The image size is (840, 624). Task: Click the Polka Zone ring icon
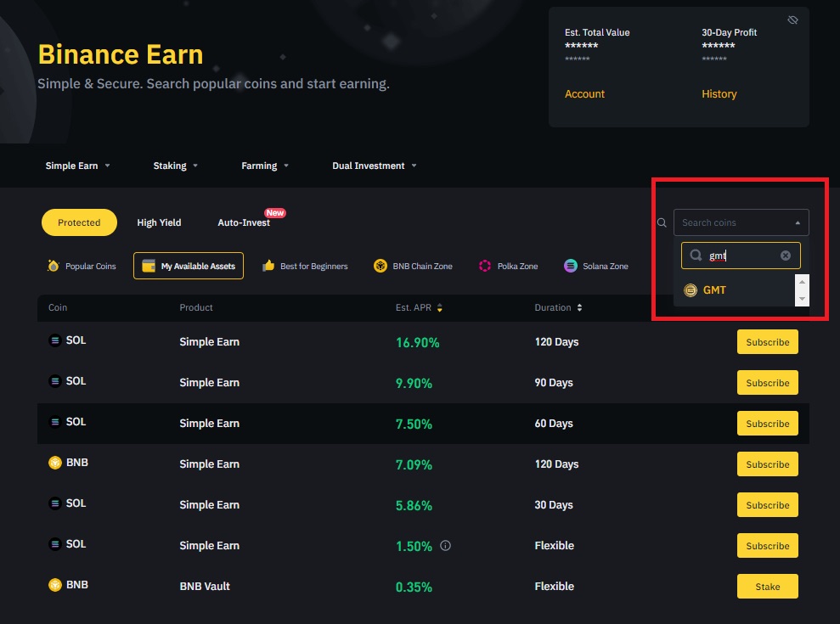click(485, 266)
